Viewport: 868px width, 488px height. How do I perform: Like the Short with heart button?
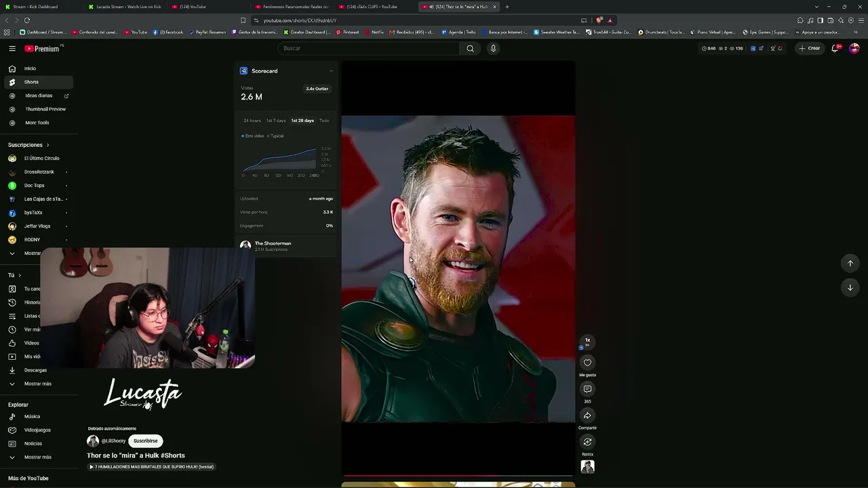point(587,363)
